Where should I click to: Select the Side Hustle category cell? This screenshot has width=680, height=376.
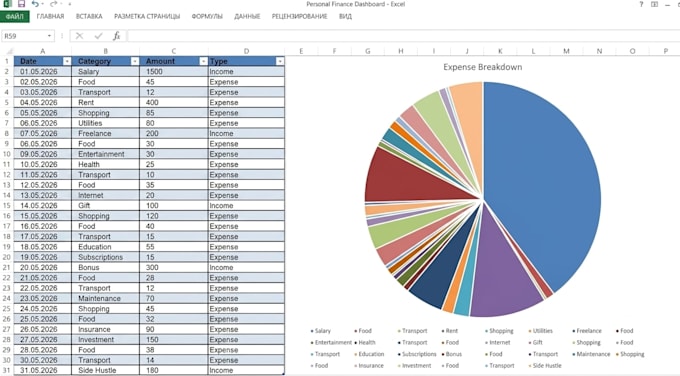(x=105, y=370)
